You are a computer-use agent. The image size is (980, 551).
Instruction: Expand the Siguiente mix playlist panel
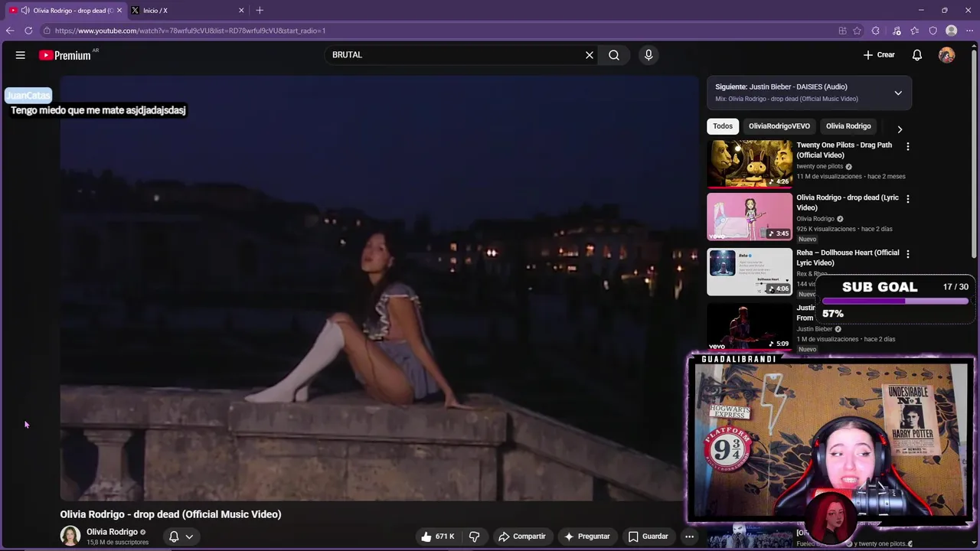[x=898, y=93]
